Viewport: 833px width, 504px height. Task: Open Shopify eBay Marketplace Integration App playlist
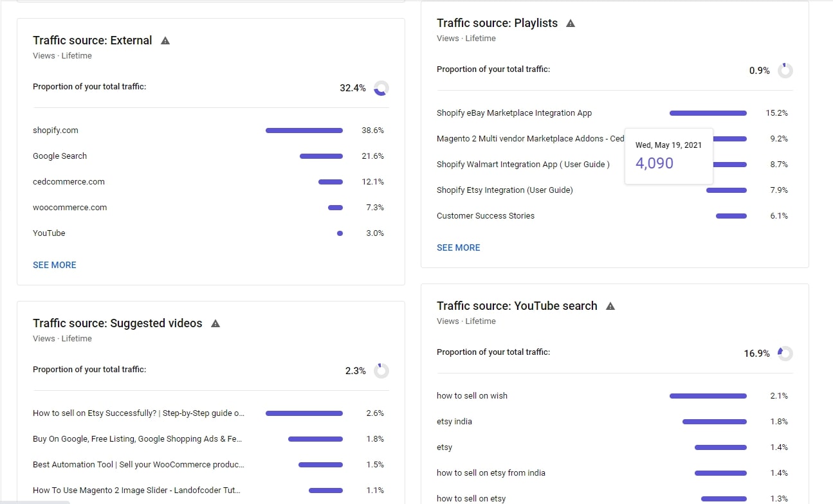tap(514, 113)
